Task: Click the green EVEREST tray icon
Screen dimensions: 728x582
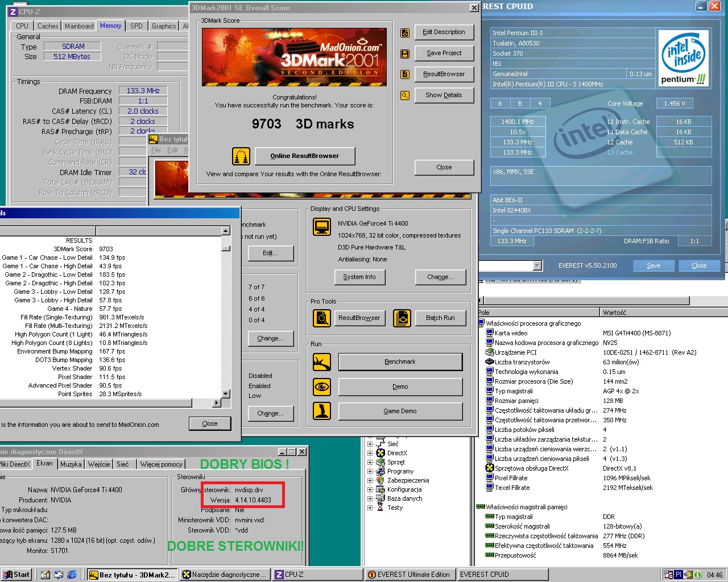Action: 697,575
